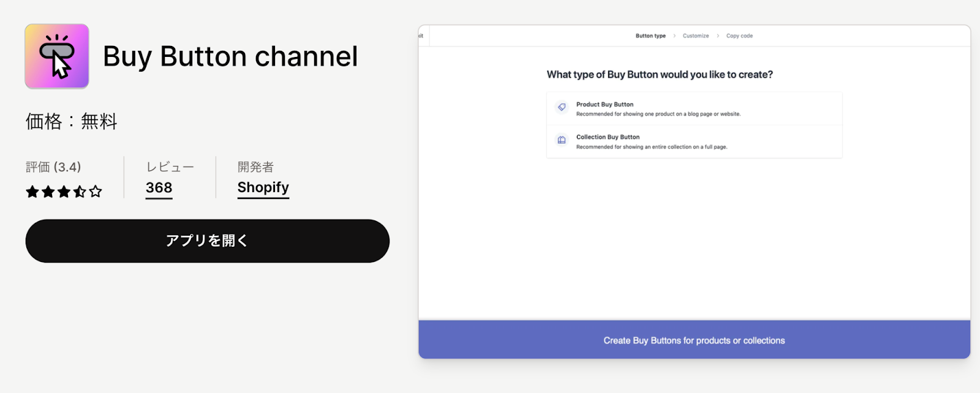This screenshot has width=980, height=393.
Task: Open the Shopify developer link
Action: coord(263,188)
